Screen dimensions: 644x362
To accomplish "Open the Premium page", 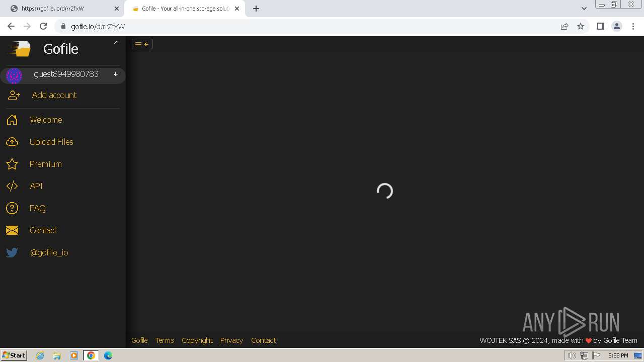I will pos(46,164).
